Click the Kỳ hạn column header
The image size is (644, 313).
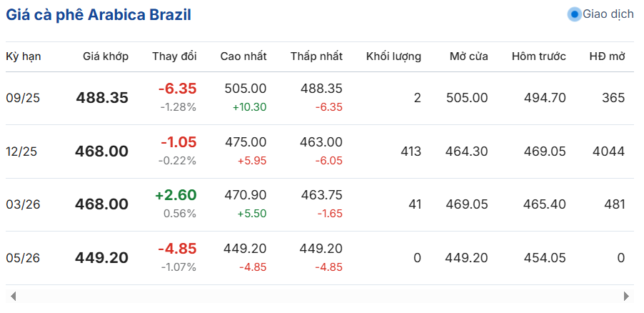[24, 56]
